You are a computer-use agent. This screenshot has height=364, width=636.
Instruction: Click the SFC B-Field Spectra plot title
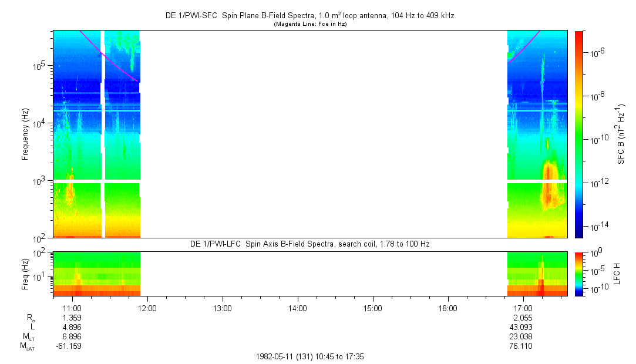(309, 16)
